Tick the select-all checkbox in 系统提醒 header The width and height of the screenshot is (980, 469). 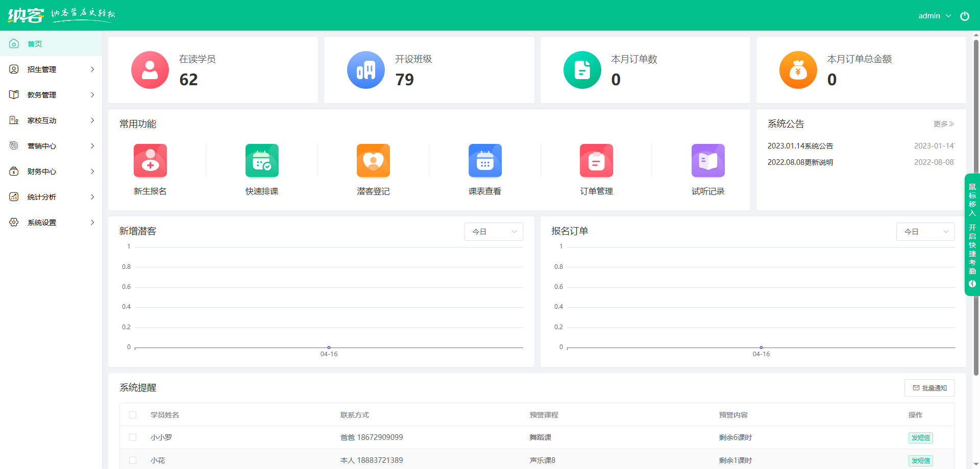click(133, 415)
